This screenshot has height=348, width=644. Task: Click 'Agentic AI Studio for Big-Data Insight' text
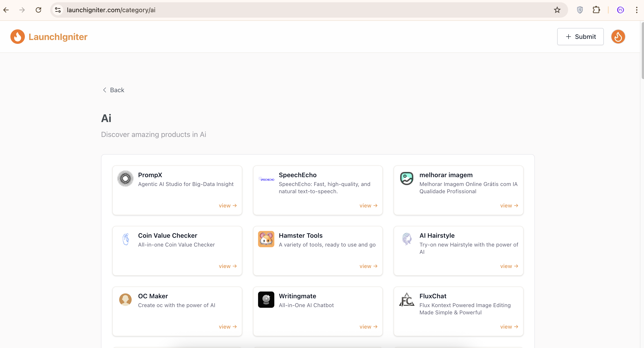pyautogui.click(x=186, y=184)
